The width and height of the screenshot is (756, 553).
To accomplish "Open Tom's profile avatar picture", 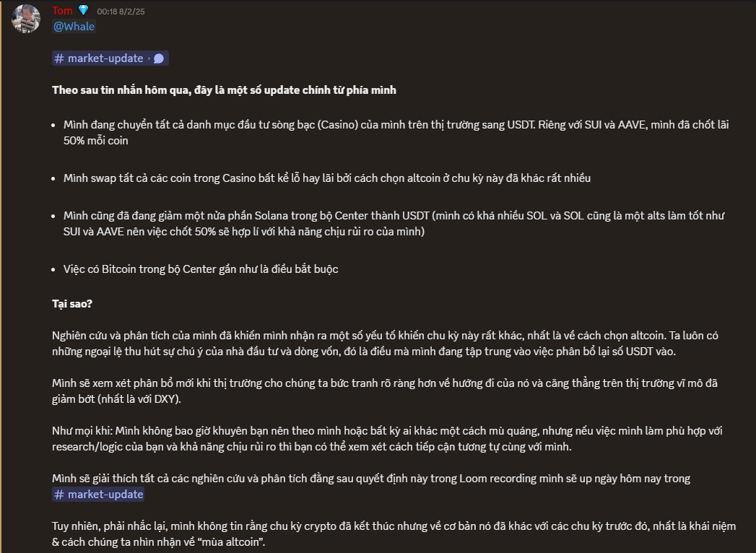I will click(25, 19).
